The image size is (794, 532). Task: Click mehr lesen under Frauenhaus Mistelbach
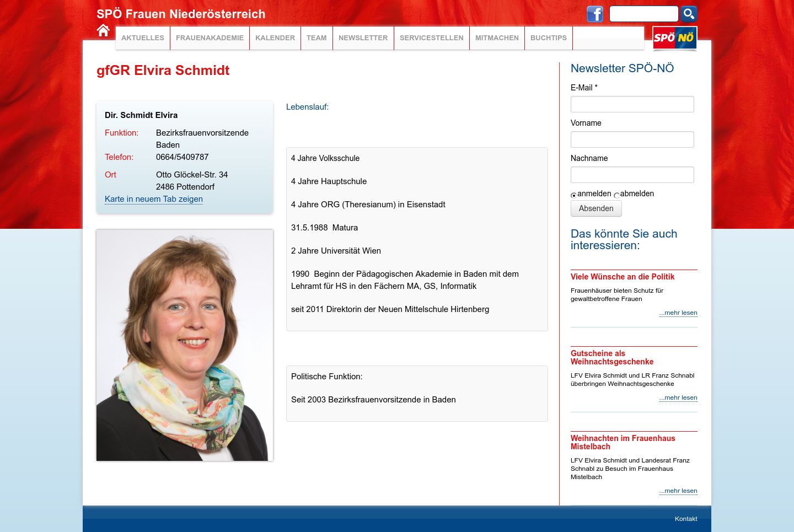pyautogui.click(x=678, y=491)
